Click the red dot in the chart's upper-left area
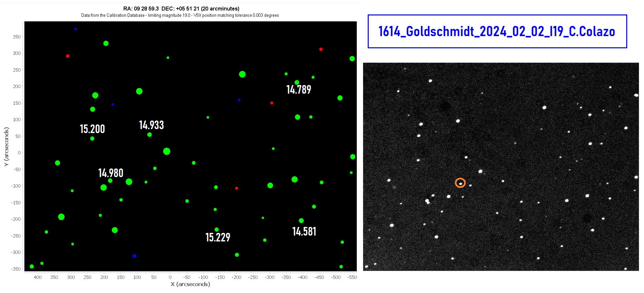The image size is (644, 293). pos(68,56)
